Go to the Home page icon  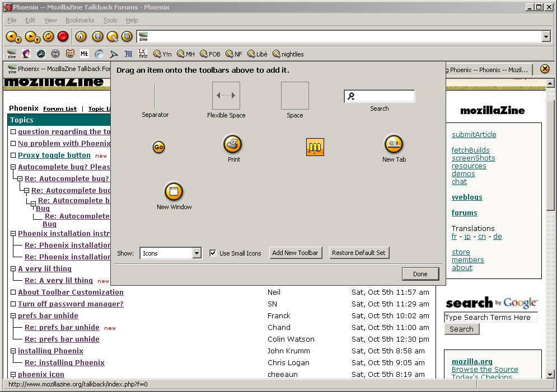[x=81, y=36]
